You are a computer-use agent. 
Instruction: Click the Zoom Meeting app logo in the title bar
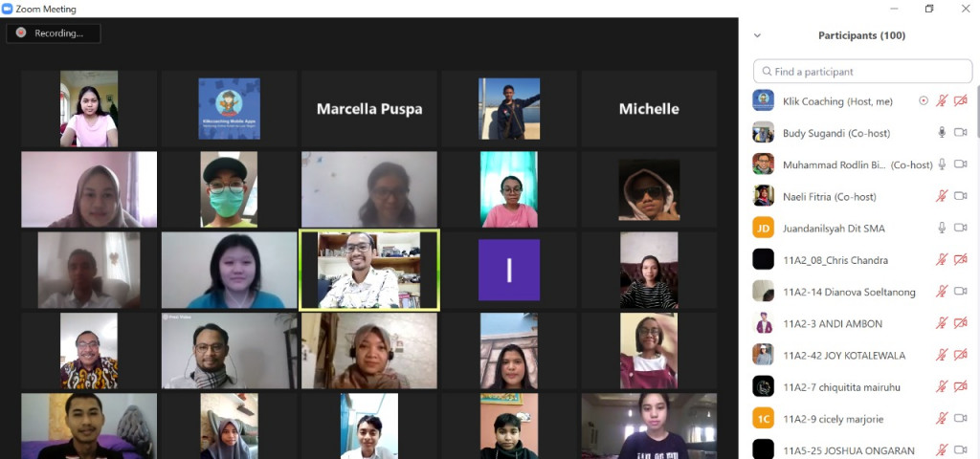[8, 9]
